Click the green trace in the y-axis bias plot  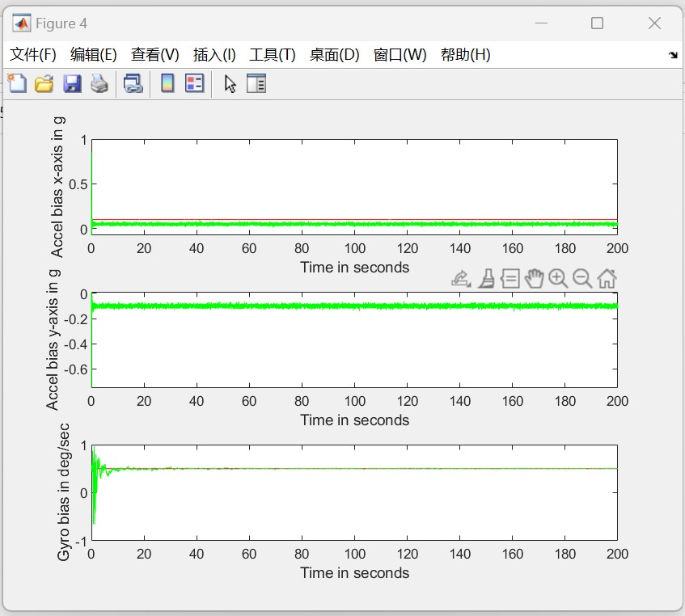coord(354,306)
